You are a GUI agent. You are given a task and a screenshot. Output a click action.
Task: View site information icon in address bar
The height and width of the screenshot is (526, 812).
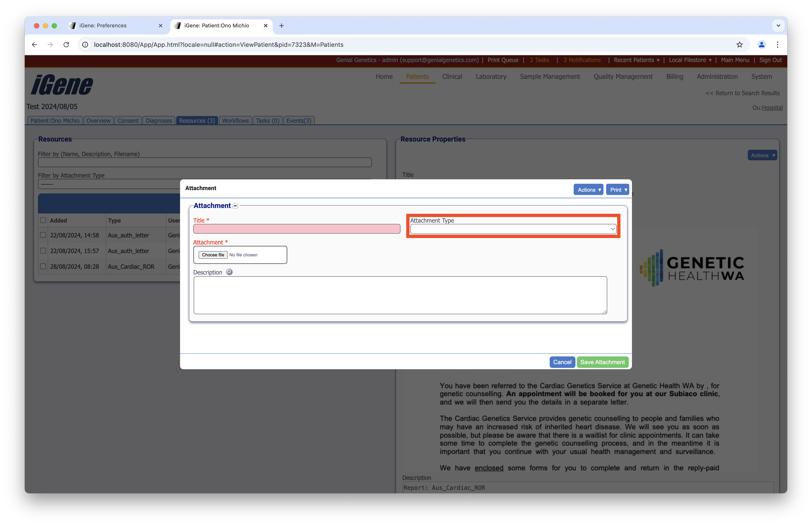point(85,45)
